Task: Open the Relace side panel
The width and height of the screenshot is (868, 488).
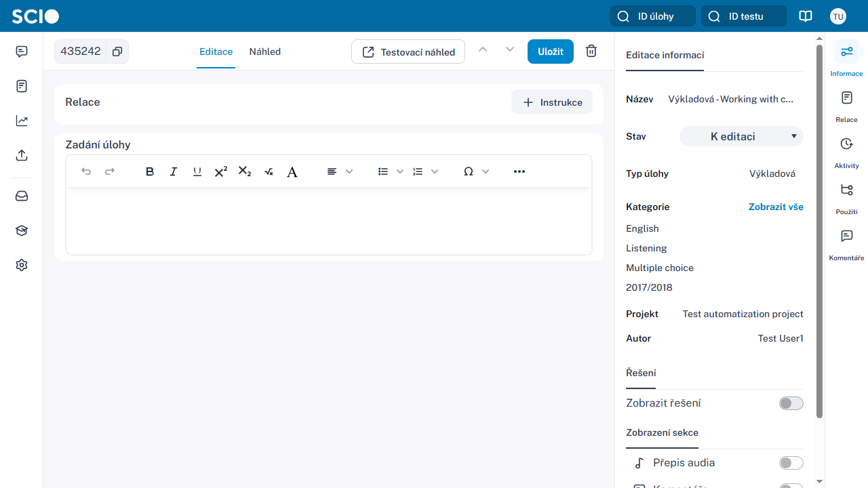Action: [846, 105]
